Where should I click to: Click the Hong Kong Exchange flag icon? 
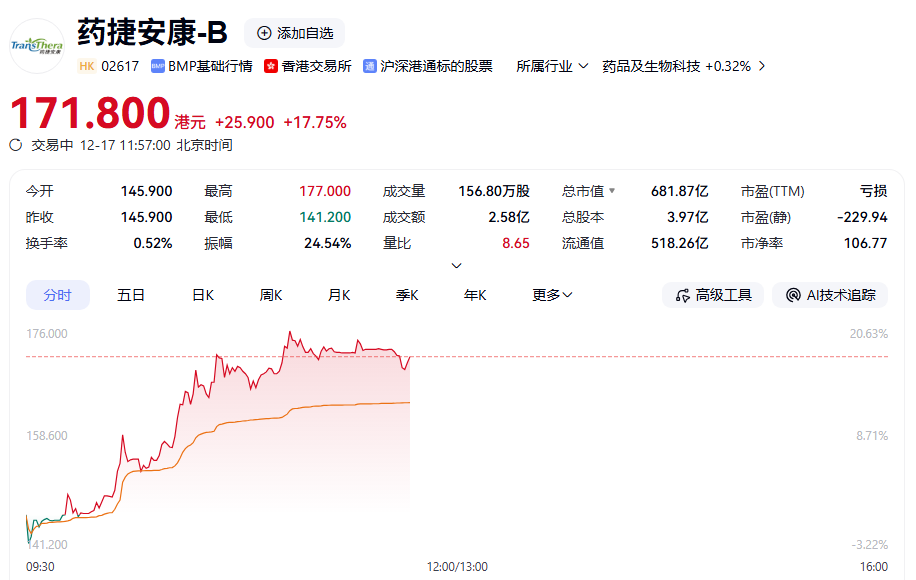tap(271, 66)
